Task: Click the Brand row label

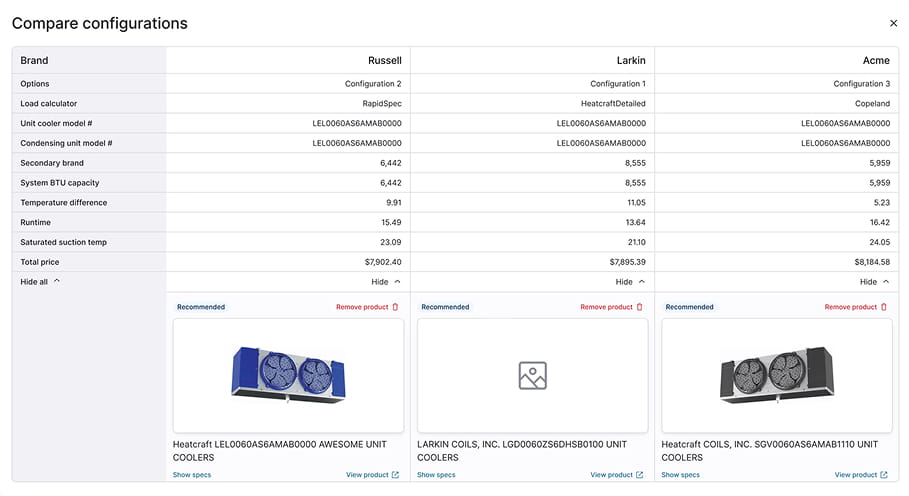Action: point(34,60)
